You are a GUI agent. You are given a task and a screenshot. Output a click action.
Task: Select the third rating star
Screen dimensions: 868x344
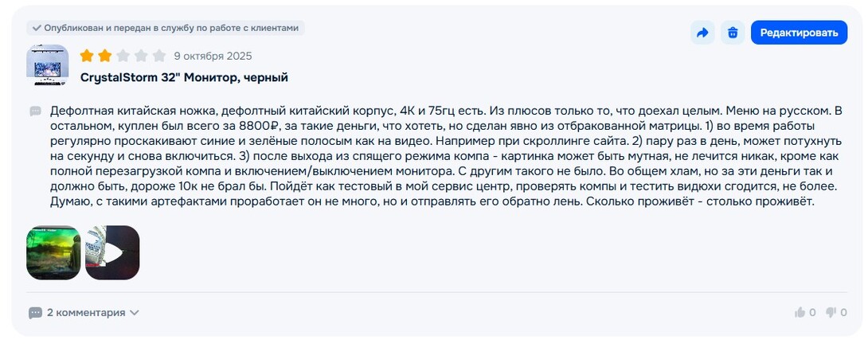123,56
